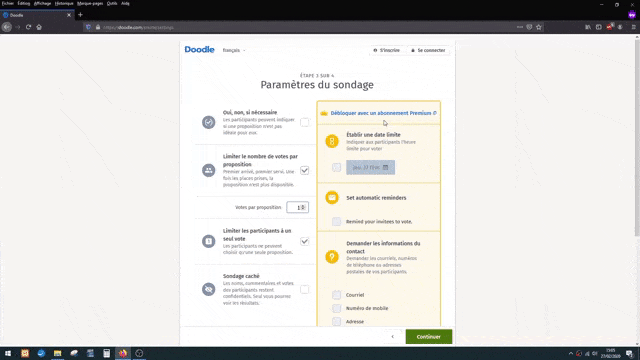
Task: Click the S'inscrire button
Action: coord(387,50)
